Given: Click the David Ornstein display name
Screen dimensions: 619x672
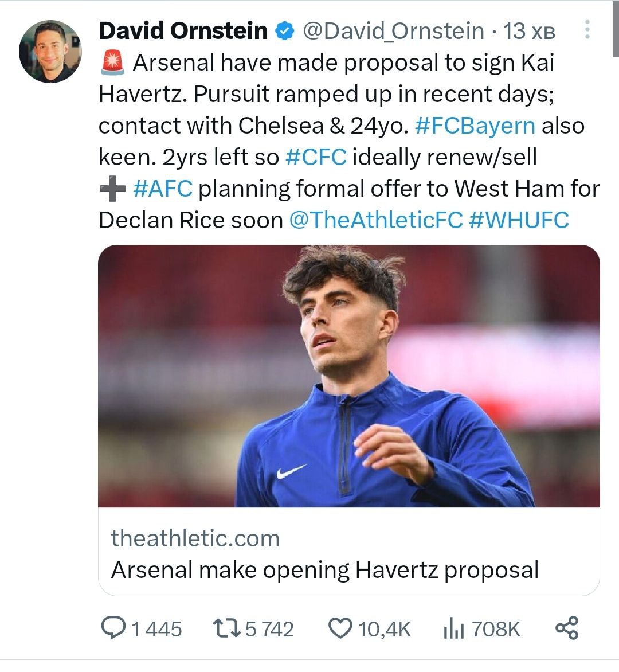Looking at the screenshot, I should [183, 30].
